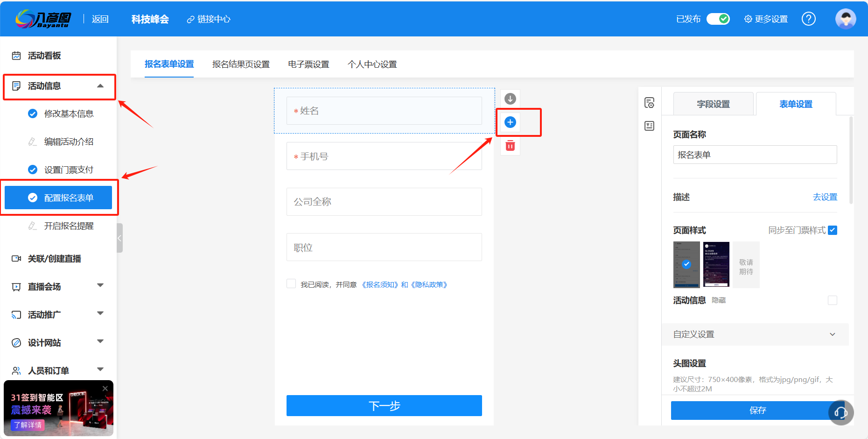The height and width of the screenshot is (439, 868).
Task: Click the 保存 save button
Action: (x=757, y=410)
